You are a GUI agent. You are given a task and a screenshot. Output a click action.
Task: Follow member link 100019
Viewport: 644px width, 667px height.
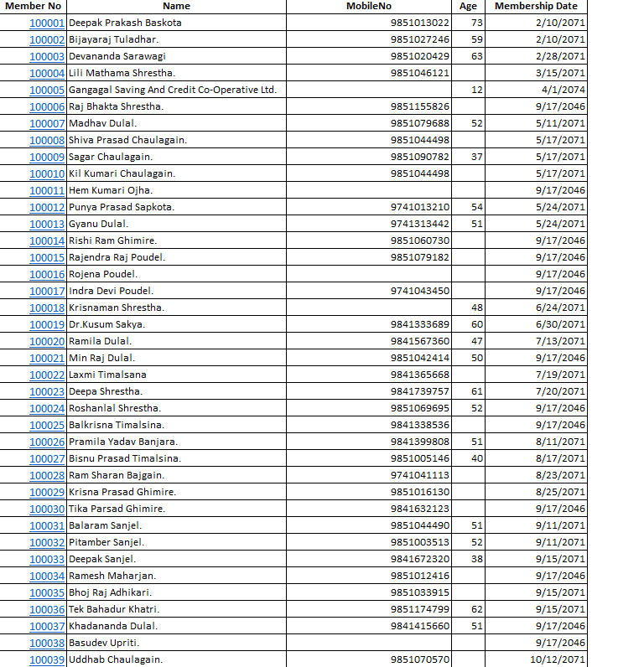(47, 324)
